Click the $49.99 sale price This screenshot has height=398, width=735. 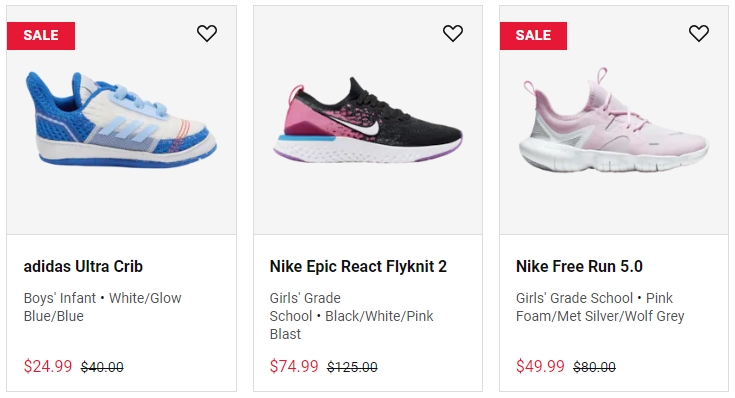coord(540,366)
